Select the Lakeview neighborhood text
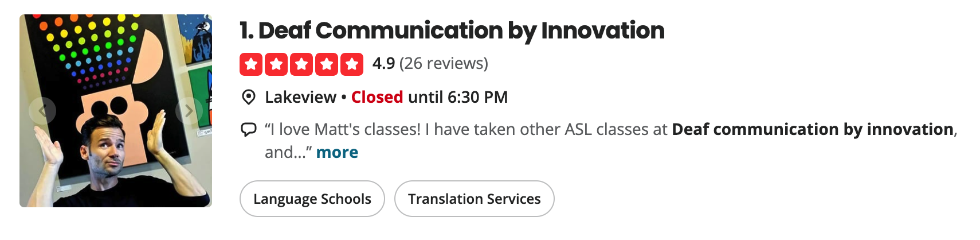 (300, 97)
